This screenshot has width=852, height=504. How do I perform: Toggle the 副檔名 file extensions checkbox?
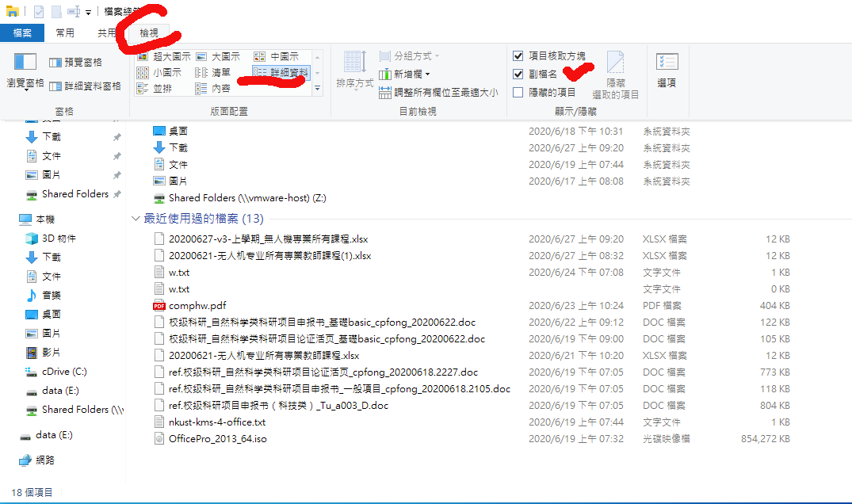518,74
